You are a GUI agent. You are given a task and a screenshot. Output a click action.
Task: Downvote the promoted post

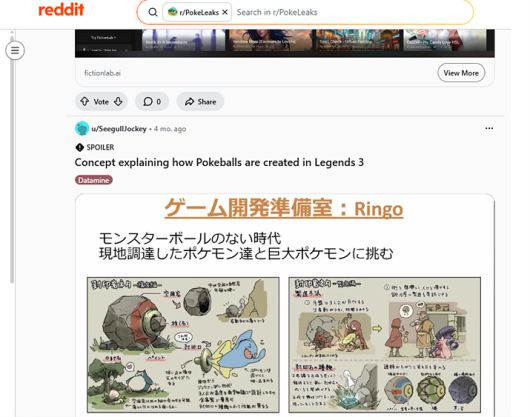tap(118, 101)
